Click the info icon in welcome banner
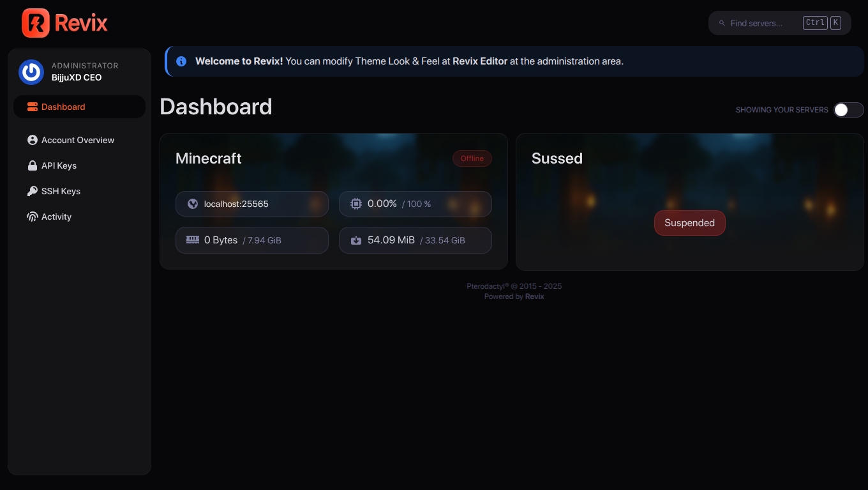The image size is (868, 490). click(x=181, y=61)
